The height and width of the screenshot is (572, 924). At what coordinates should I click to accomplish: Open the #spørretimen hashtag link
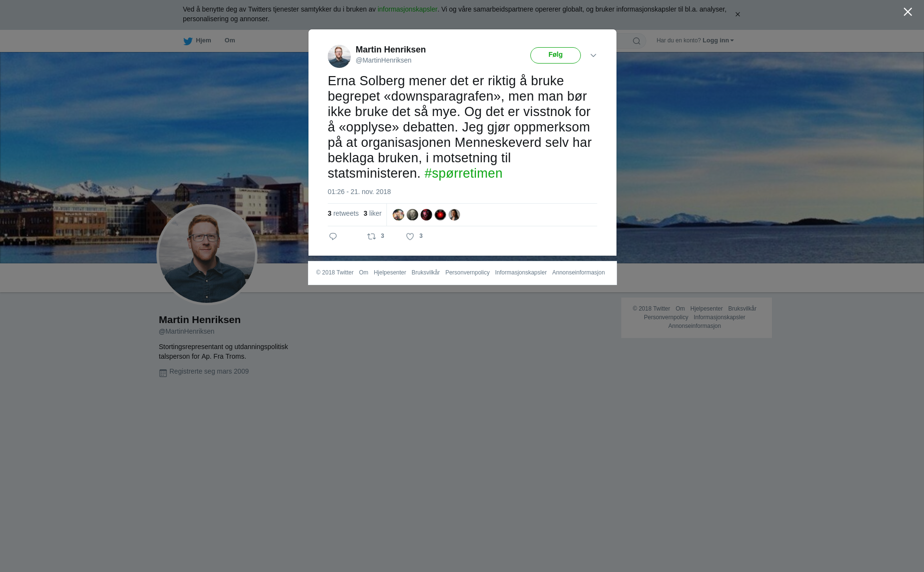(x=463, y=173)
